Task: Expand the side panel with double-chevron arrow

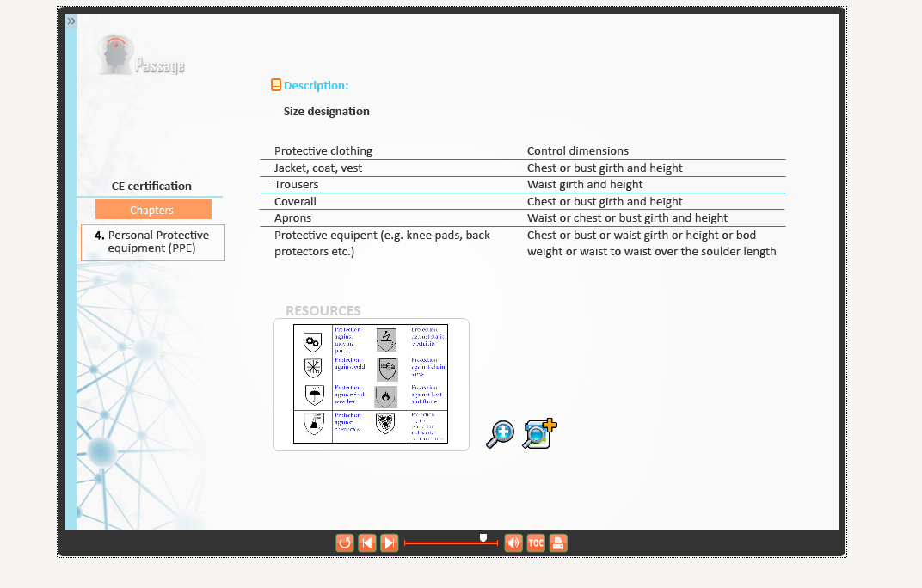Action: click(71, 21)
